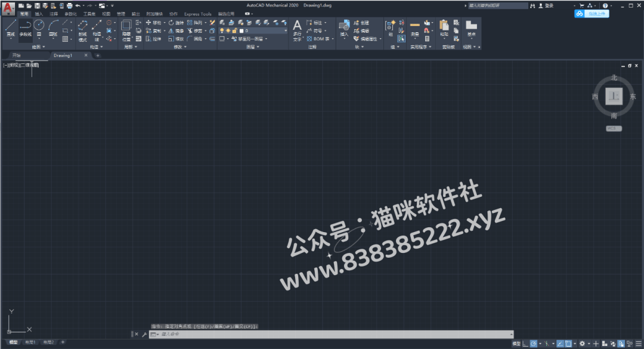This screenshot has width=644, height=349.
Task: Toggle the lightbulb layer on/off icon
Action: click(222, 31)
